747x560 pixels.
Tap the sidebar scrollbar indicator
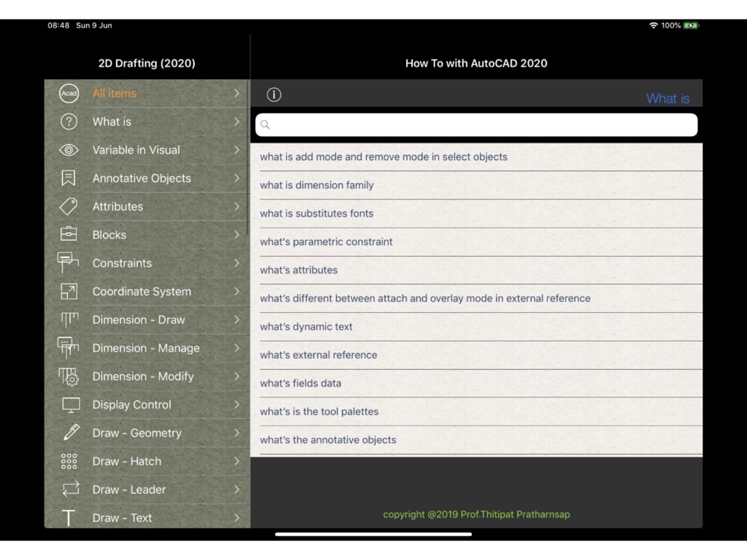pos(248,157)
